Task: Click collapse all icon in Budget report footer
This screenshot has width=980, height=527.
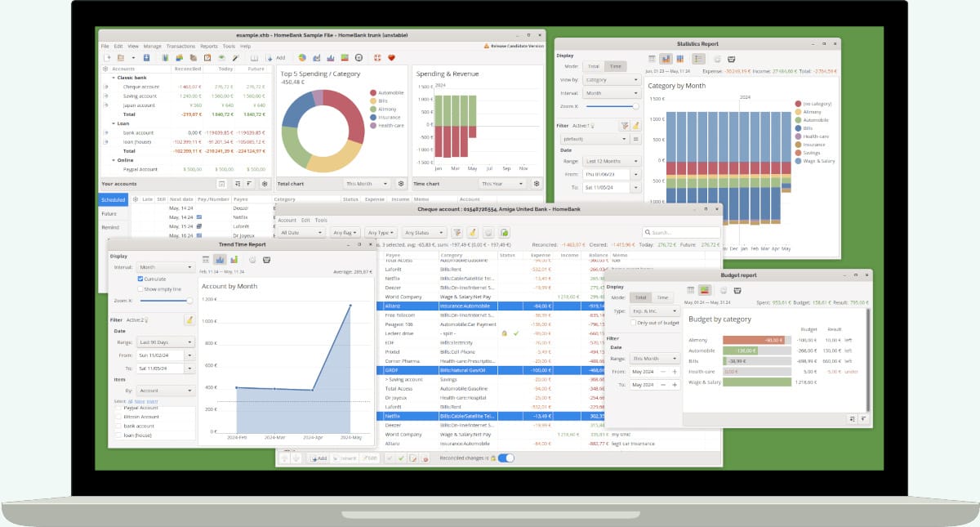Action: click(x=864, y=418)
